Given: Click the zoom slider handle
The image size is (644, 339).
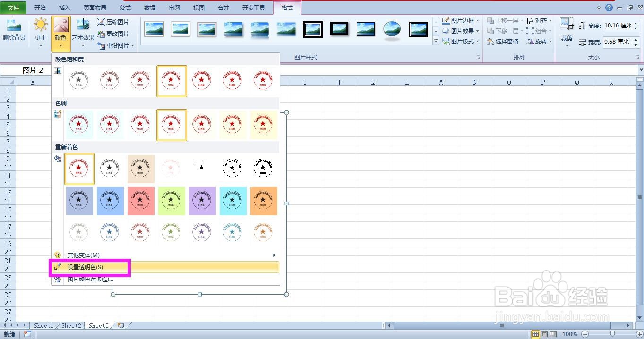Looking at the screenshot, I should [x=612, y=334].
